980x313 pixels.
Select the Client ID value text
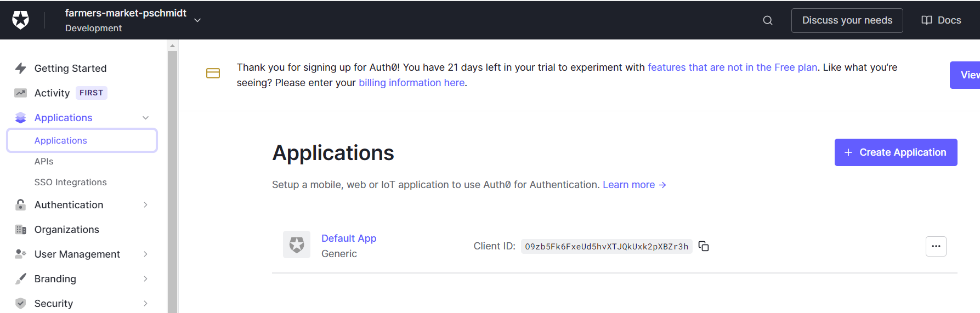[x=607, y=247]
